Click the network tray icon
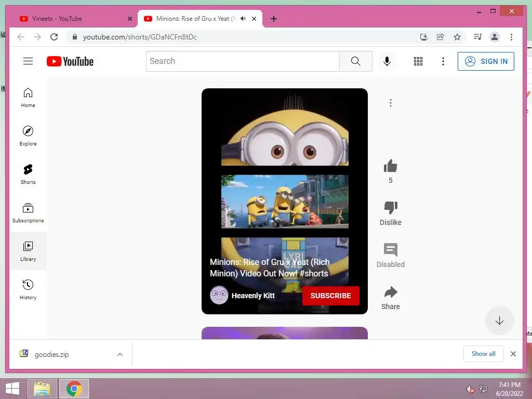The image size is (532, 399). tap(483, 389)
